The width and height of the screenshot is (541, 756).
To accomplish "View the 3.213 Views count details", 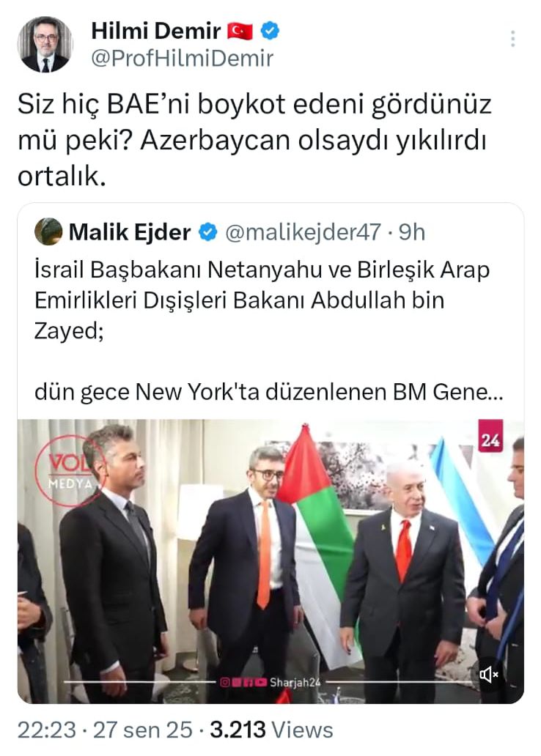I will pyautogui.click(x=271, y=730).
